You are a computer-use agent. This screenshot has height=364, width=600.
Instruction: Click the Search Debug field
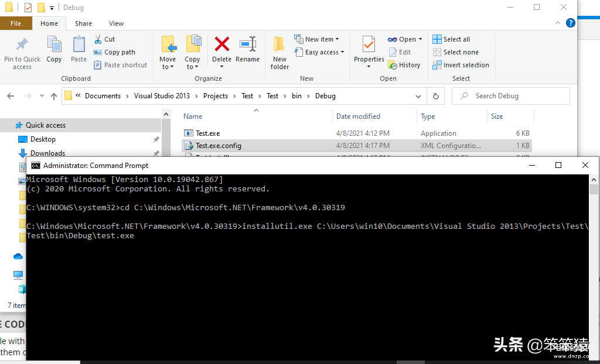coord(510,96)
